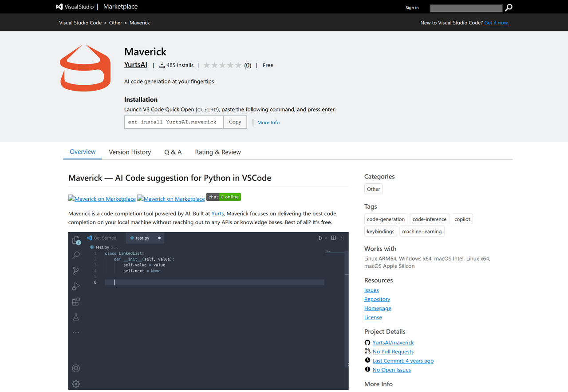
Task: Go to Other breadcrumb
Action: (x=116, y=23)
